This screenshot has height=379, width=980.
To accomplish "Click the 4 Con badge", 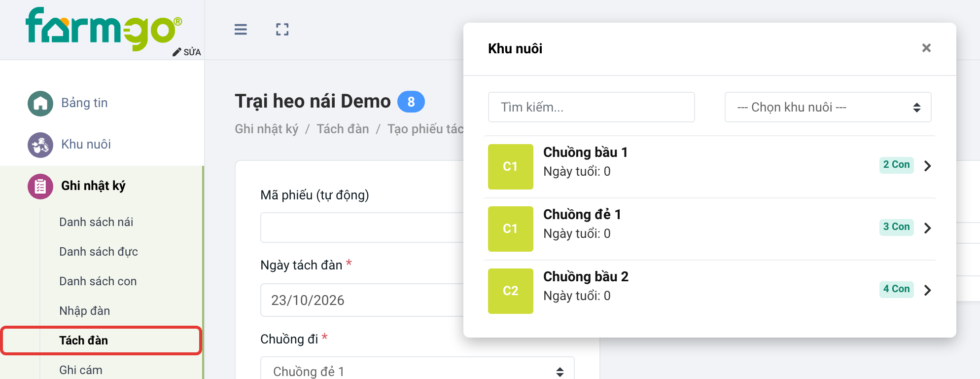I will click(896, 289).
